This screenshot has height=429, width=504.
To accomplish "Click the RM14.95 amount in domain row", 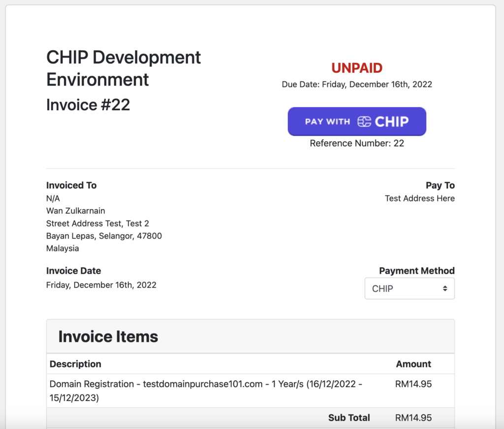I will coord(413,384).
